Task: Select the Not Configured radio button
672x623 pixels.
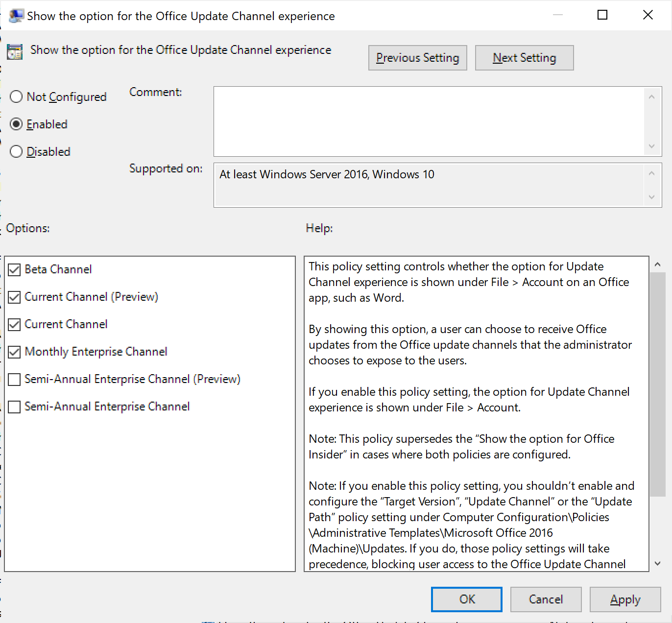Action: coord(16,96)
